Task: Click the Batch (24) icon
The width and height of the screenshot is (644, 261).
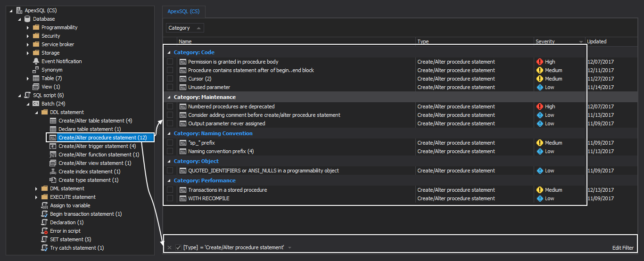Action: (36, 104)
